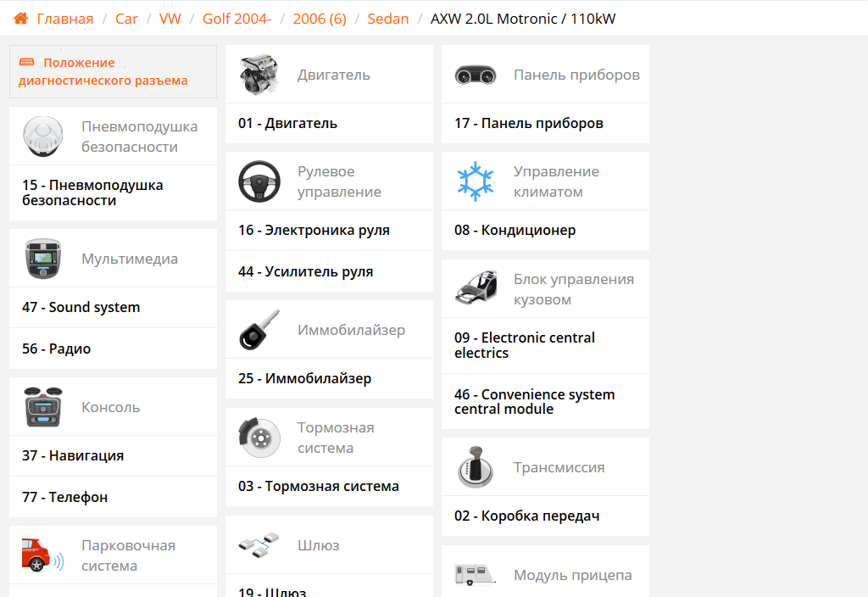Open 09 - Electronic central electrics
Screen dimensions: 868x597
click(524, 345)
